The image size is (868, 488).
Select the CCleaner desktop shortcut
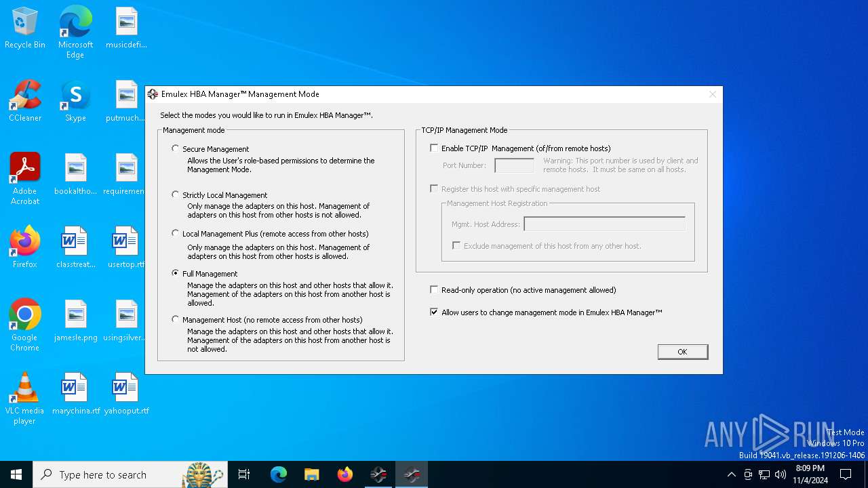[x=25, y=102]
